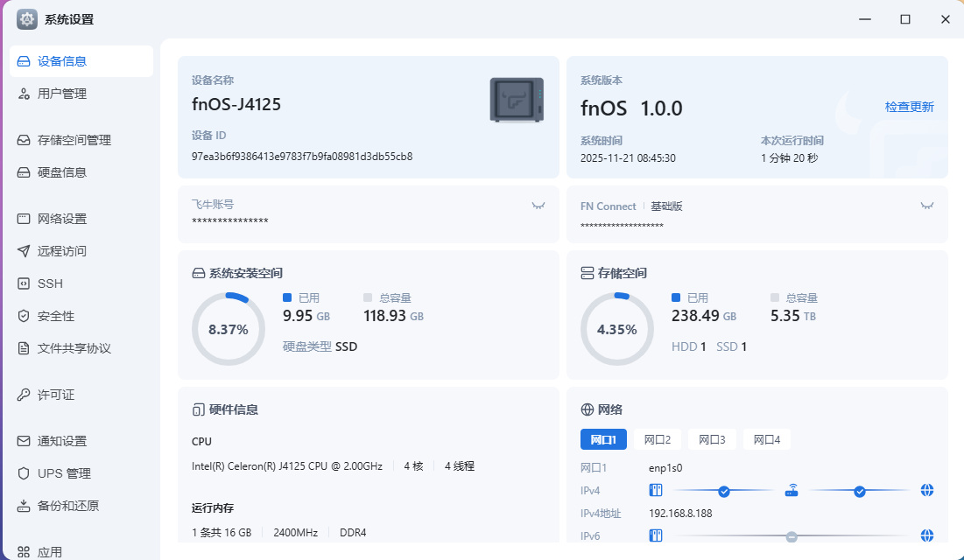Click the 系统安装空间 8.37% usage ring

(x=228, y=329)
